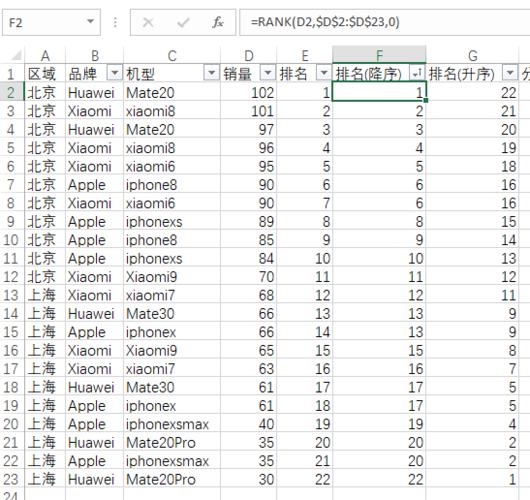Click cell G3 with value 21
530x500 pixels.
click(472, 111)
